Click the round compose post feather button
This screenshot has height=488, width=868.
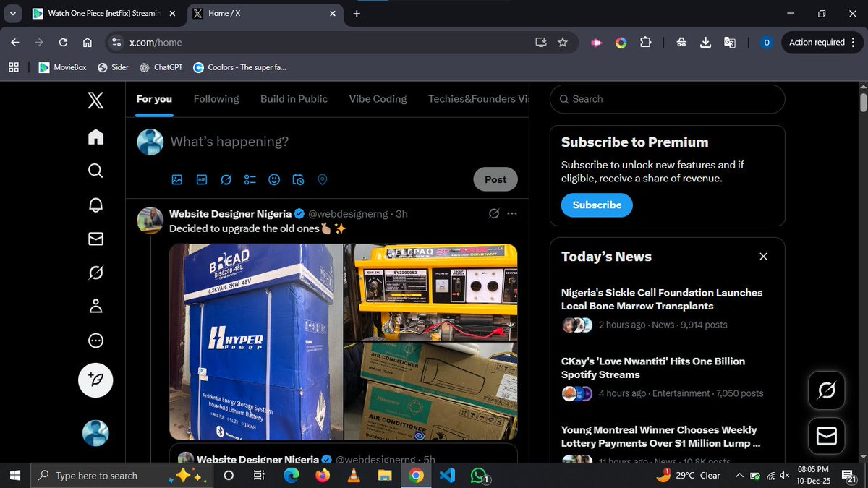[95, 380]
